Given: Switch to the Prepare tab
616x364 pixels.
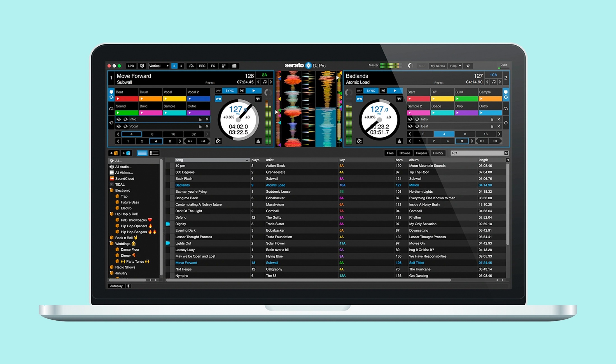Looking at the screenshot, I should [x=421, y=153].
